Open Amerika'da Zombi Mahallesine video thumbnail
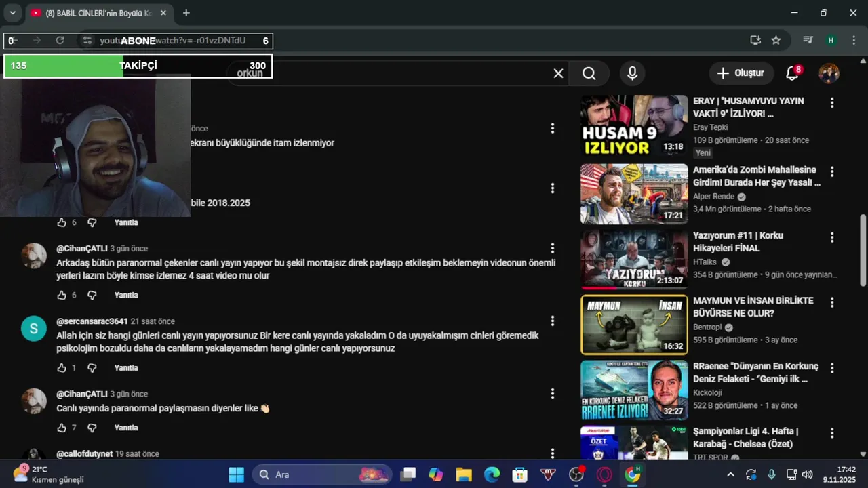The width and height of the screenshot is (868, 488). coord(634,194)
